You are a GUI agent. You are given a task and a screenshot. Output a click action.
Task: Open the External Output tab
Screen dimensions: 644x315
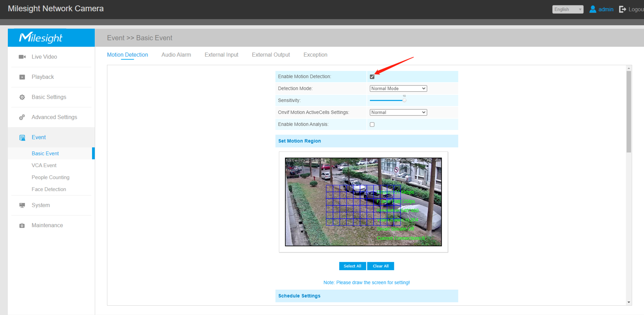pos(271,55)
